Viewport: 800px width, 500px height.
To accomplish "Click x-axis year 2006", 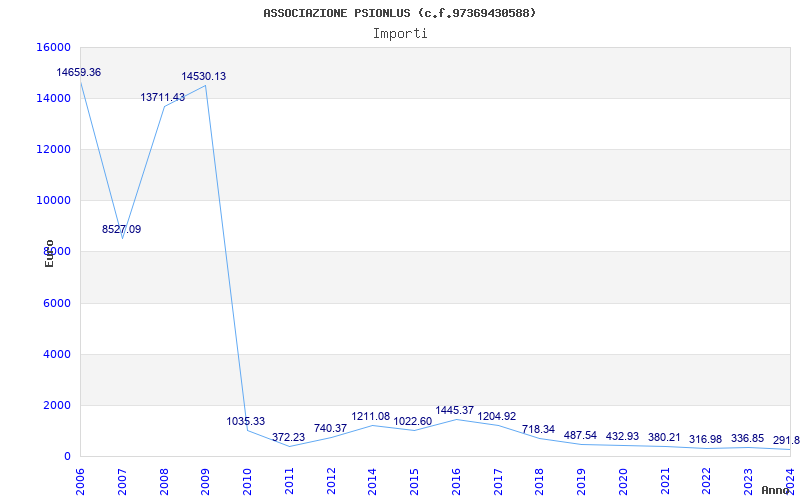I will [x=80, y=482].
